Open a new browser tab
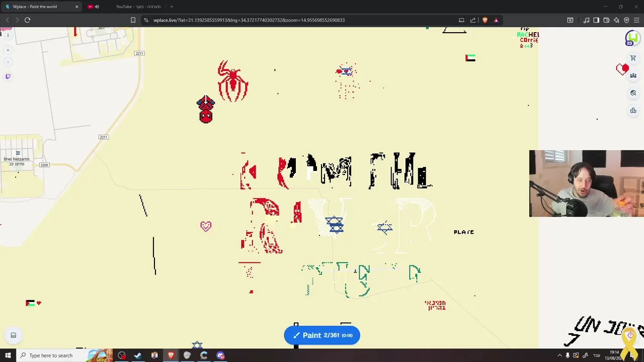This screenshot has width=644, height=362. tap(172, 7)
